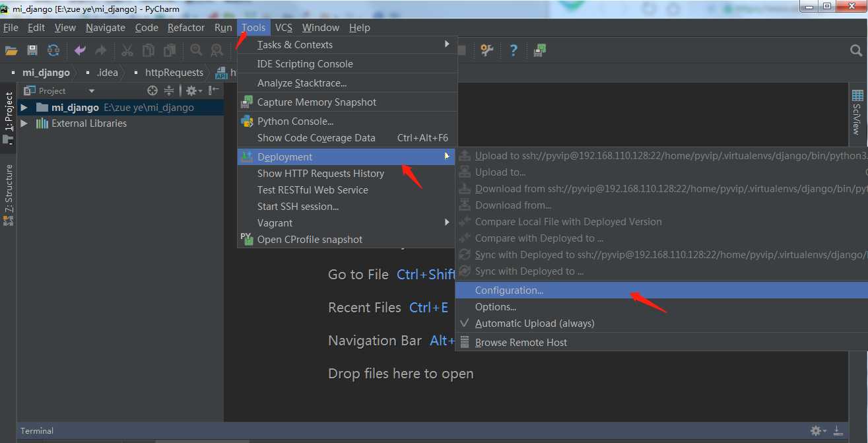Click the Terminal panel header

(37, 430)
